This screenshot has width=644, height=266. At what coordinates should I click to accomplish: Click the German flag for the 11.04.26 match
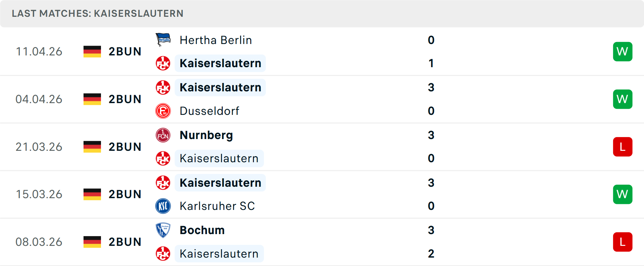(92, 52)
